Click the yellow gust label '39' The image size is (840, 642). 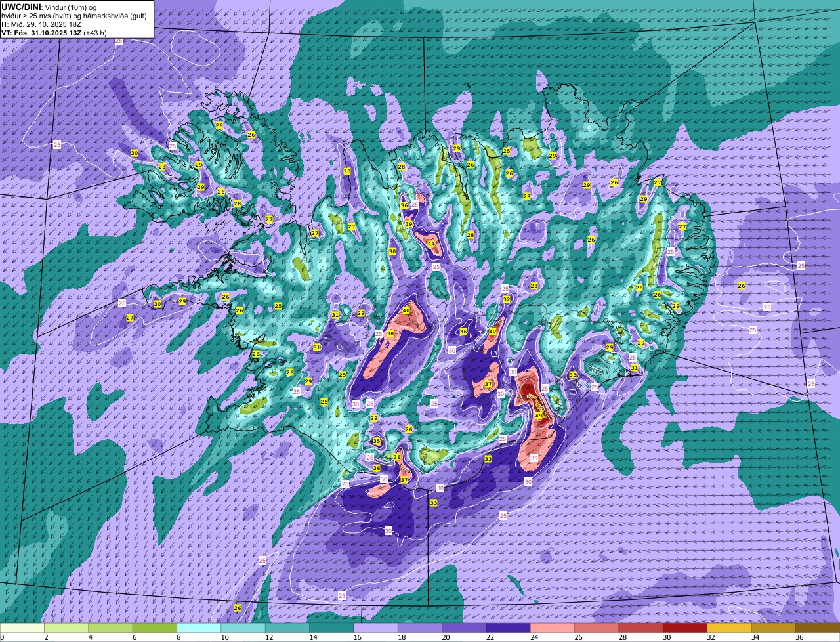coord(409,224)
